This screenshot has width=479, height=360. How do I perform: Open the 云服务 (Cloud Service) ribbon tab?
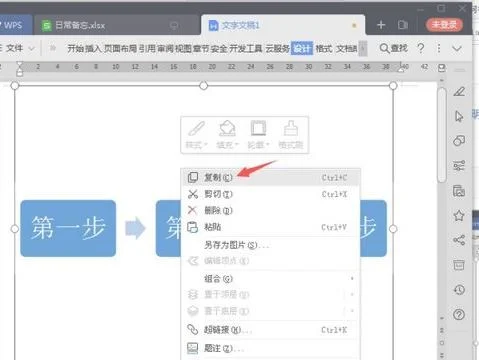click(x=277, y=49)
